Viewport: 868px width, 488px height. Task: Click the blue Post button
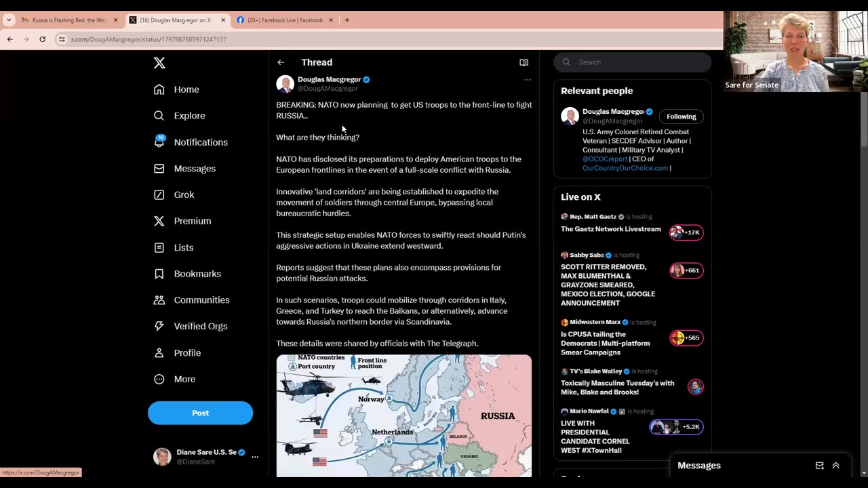tap(200, 413)
